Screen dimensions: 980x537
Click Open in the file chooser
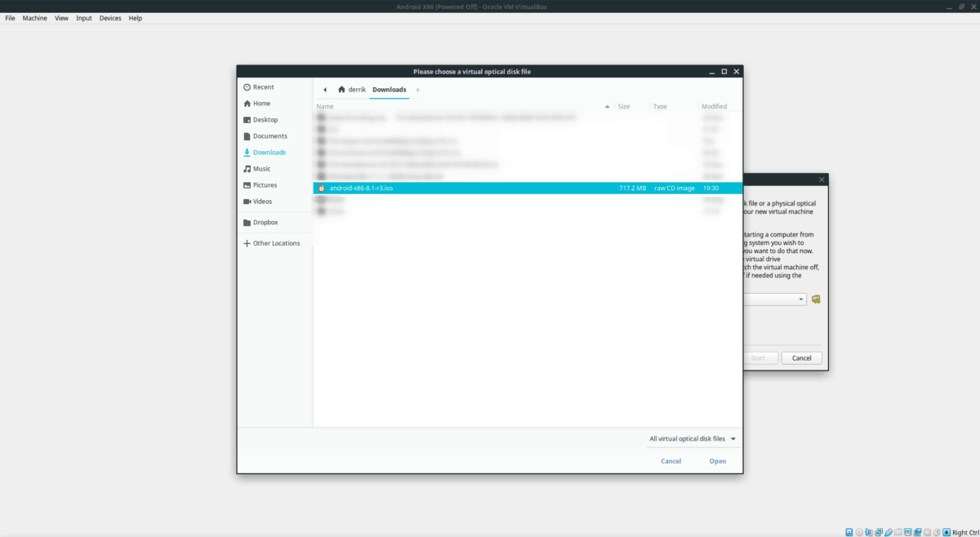pos(717,461)
